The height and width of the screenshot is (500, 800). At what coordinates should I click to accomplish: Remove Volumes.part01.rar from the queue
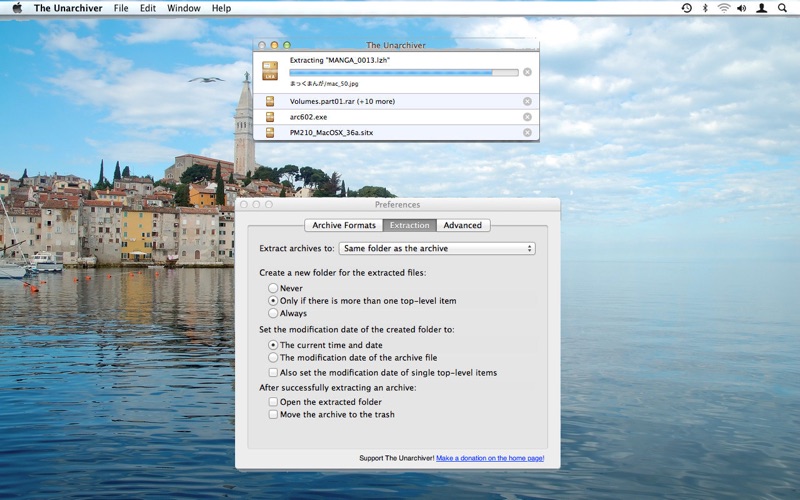pos(527,101)
